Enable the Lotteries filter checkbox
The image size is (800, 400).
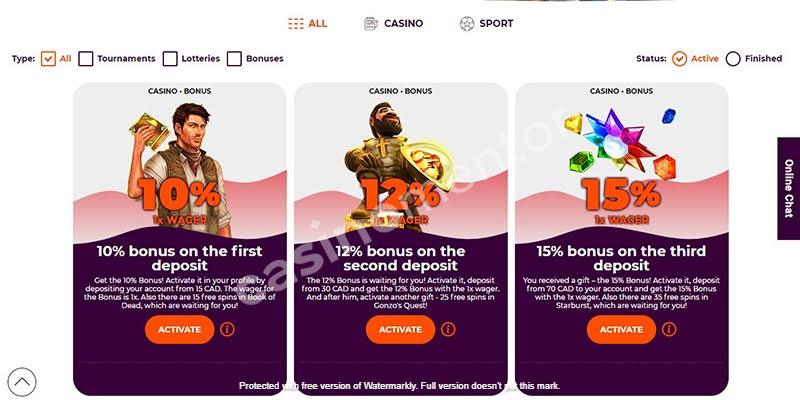tap(170, 59)
